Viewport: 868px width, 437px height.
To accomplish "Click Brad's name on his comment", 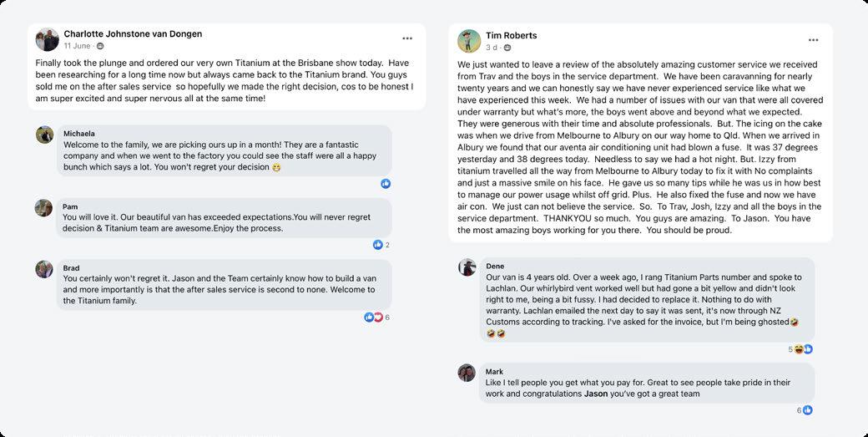I will pyautogui.click(x=72, y=268).
